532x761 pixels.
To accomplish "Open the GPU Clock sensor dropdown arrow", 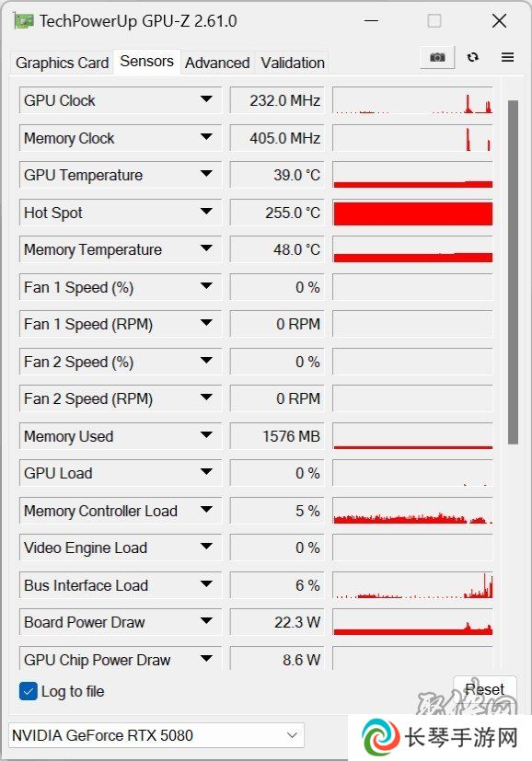I will [x=206, y=99].
